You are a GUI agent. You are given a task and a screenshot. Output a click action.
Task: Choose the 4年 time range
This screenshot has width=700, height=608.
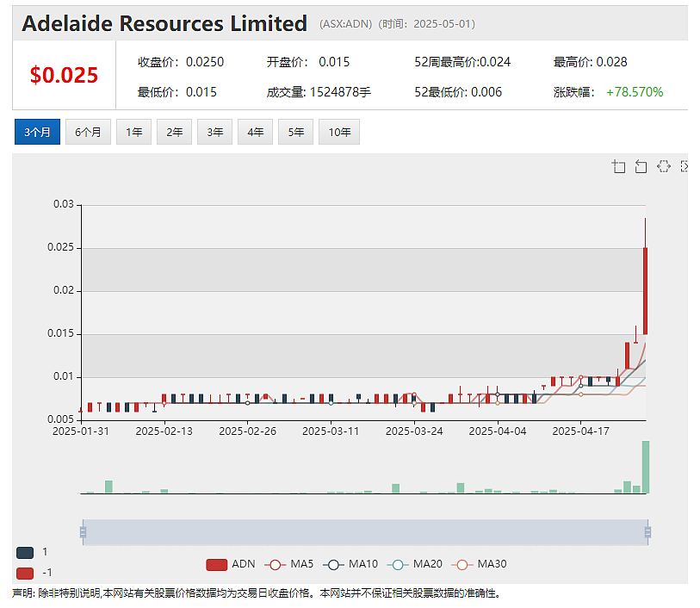click(x=256, y=132)
